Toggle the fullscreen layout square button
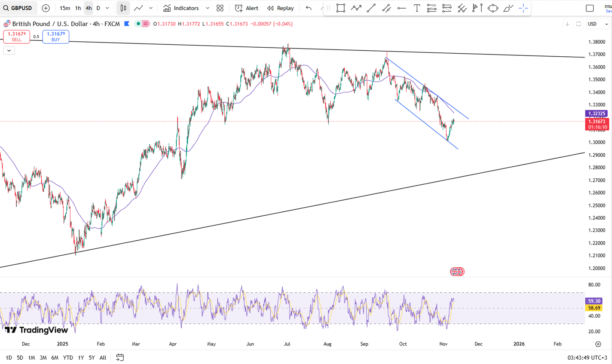 pyautogui.click(x=590, y=8)
